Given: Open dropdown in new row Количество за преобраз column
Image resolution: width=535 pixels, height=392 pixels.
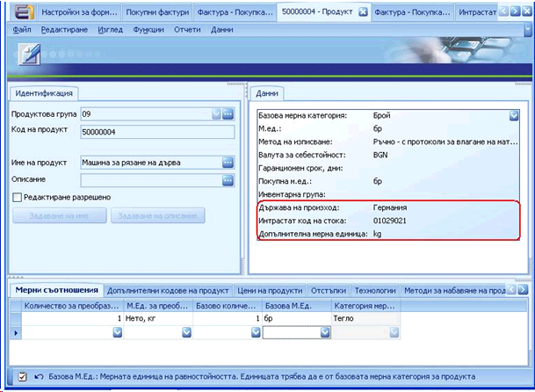Looking at the screenshot, I should [118, 332].
